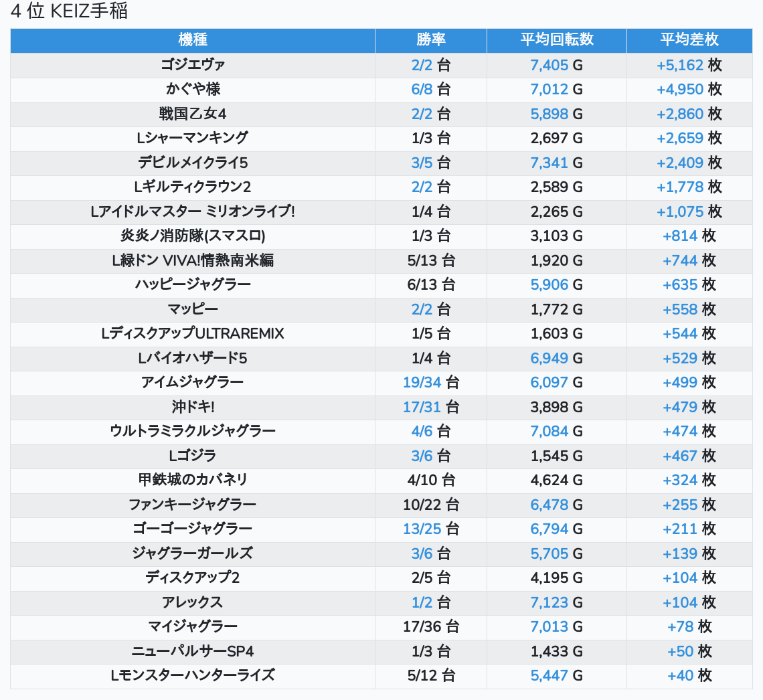Click the ジャグラーガールズ cell
The width and height of the screenshot is (763, 700).
point(193,553)
